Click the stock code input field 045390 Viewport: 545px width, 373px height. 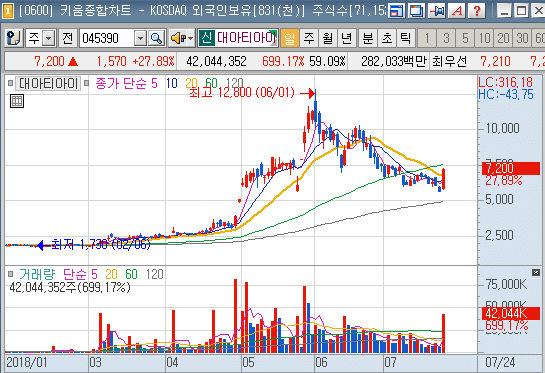[x=107, y=38]
